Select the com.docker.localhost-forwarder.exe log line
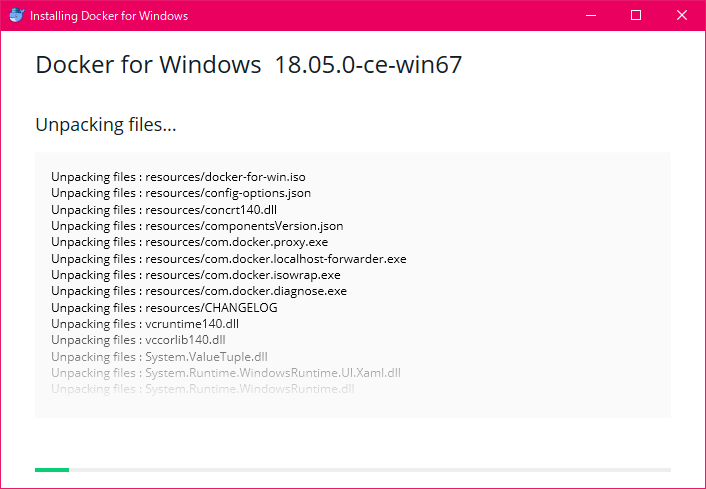This screenshot has width=706, height=489. click(229, 259)
